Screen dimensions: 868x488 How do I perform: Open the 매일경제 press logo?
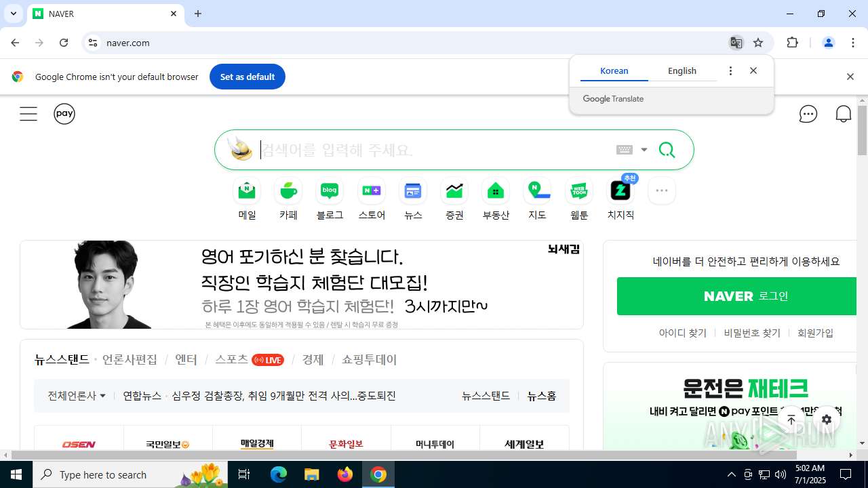pos(257,444)
